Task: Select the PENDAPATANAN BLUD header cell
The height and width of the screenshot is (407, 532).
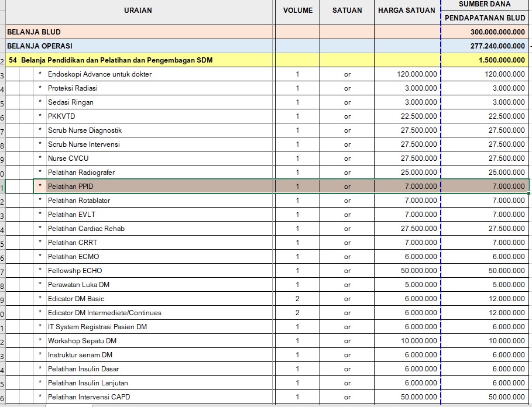Action: click(485, 18)
